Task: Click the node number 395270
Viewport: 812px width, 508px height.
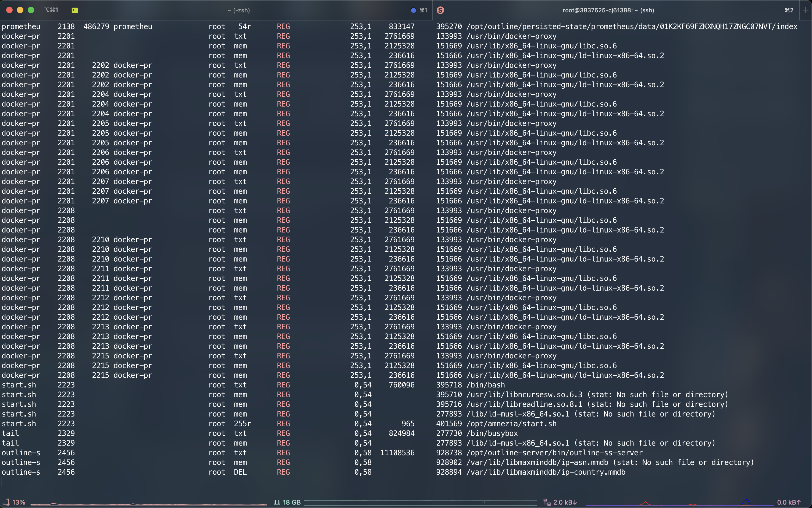Action: pyautogui.click(x=449, y=27)
